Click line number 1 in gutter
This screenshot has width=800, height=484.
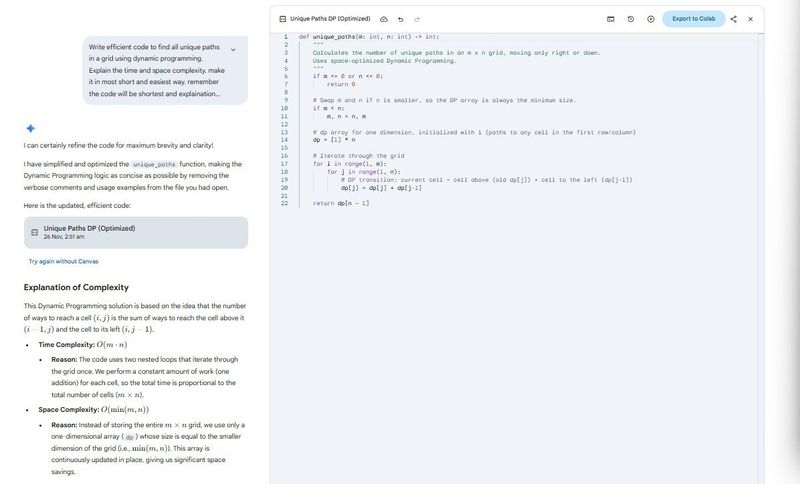286,37
